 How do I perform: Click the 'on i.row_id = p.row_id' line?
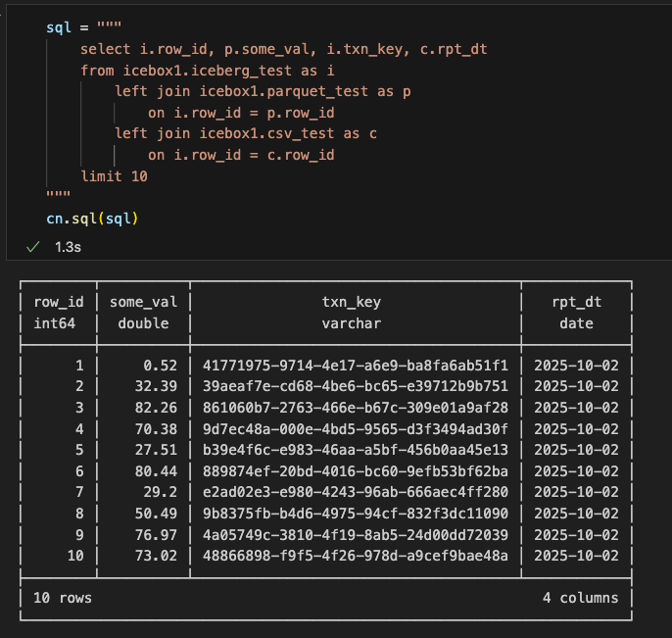coord(241,113)
